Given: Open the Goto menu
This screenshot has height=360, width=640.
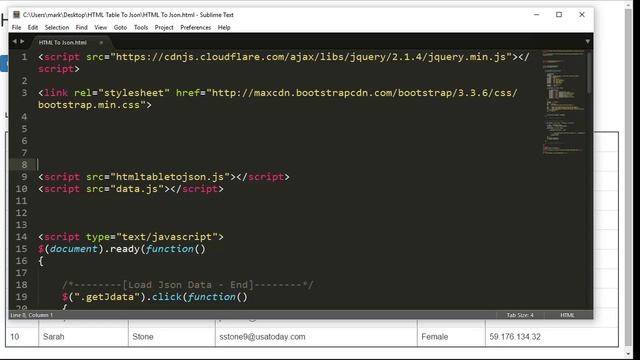Looking at the screenshot, I should click(x=120, y=27).
